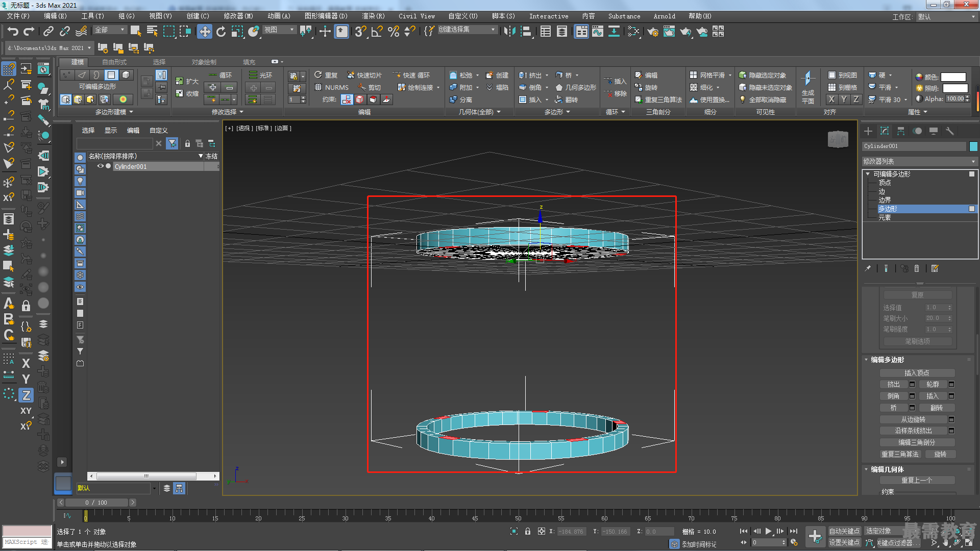This screenshot has height=551, width=980.
Task: Open the Utilities wrench panel icon
Action: click(950, 131)
